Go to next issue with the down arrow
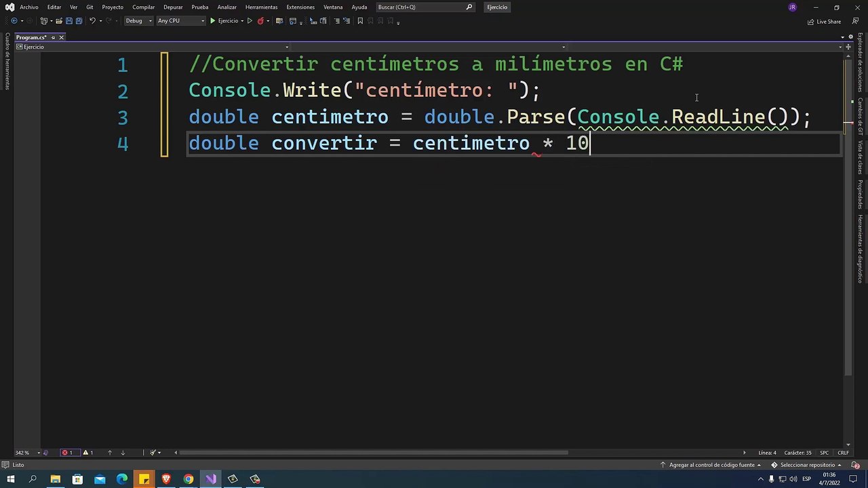868x488 pixels. point(123,453)
